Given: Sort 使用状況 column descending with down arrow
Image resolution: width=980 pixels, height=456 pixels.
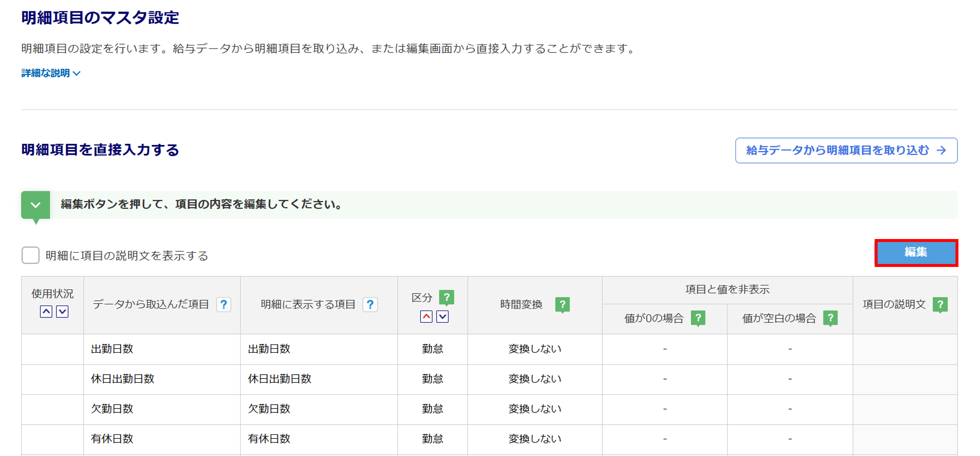Looking at the screenshot, I should pos(62,312).
